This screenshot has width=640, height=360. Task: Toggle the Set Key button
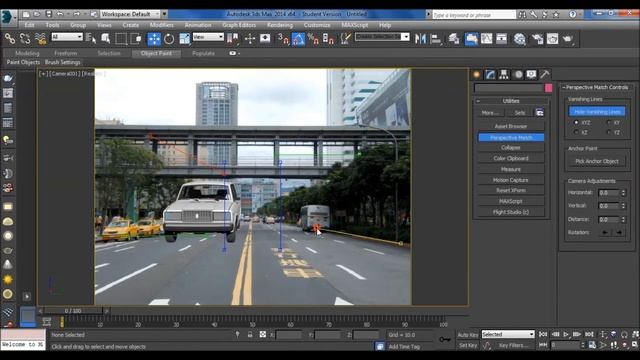pos(468,345)
